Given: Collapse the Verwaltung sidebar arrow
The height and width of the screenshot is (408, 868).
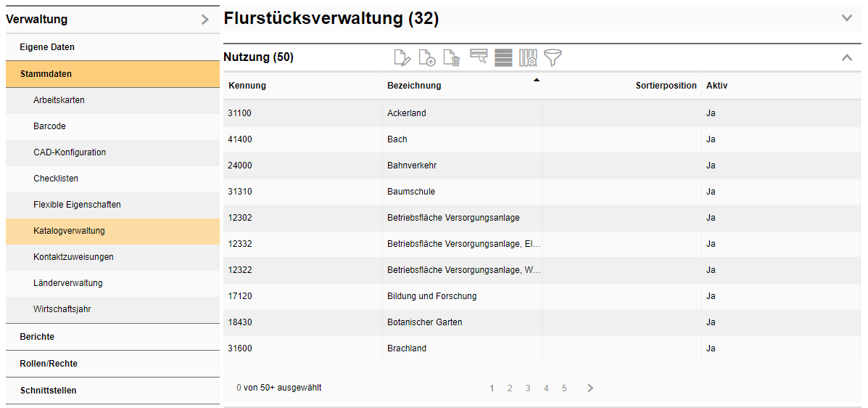Looking at the screenshot, I should point(205,20).
